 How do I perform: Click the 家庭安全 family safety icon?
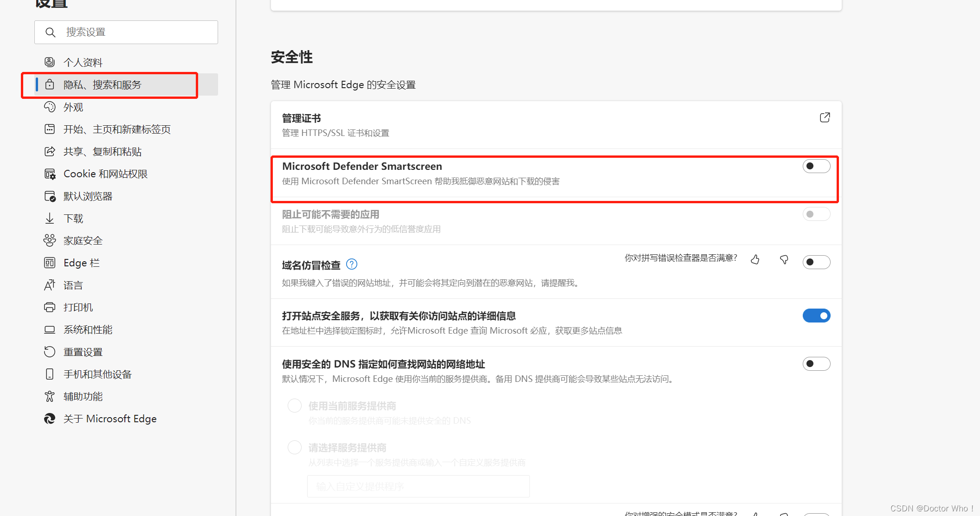click(50, 240)
